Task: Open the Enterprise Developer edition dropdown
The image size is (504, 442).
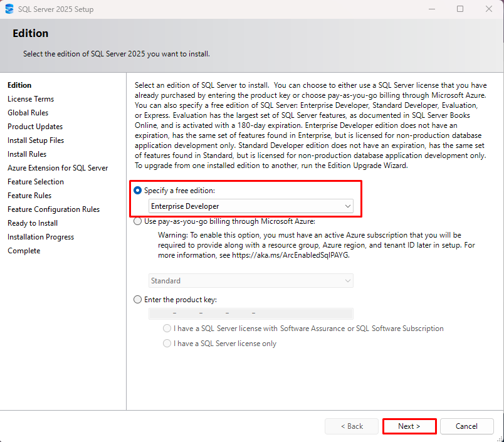Action: pyautogui.click(x=251, y=206)
